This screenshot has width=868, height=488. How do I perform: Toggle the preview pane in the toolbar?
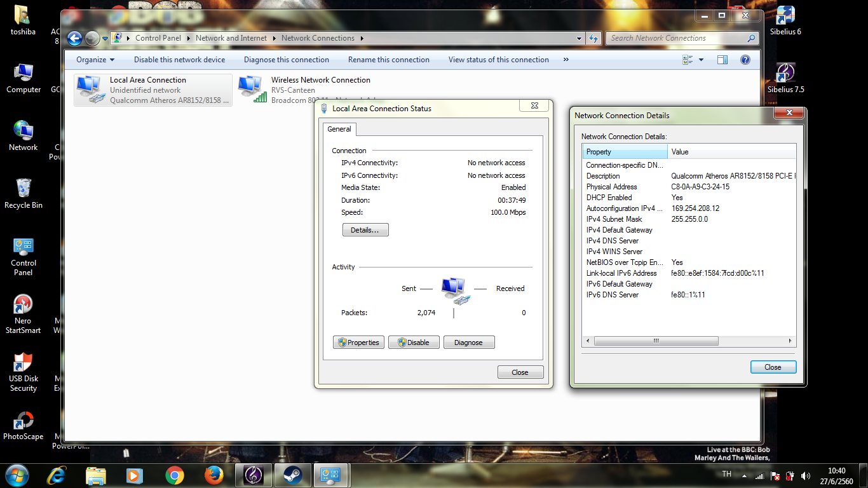pyautogui.click(x=722, y=59)
